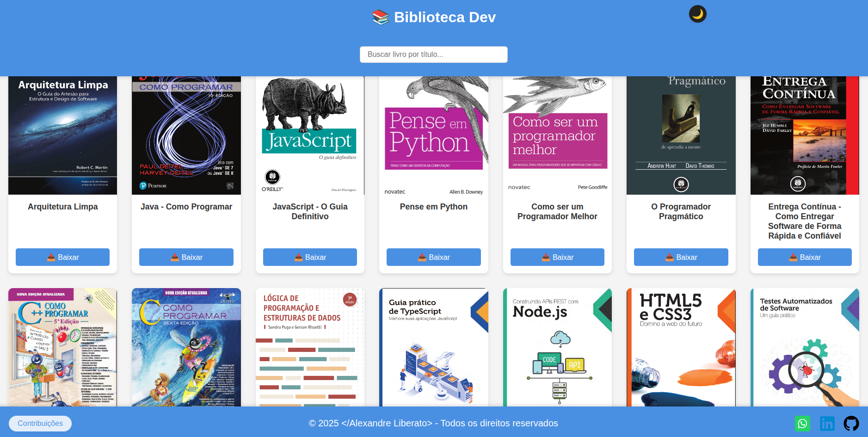Click the search field Buscar livro por título
Image resolution: width=868 pixels, height=437 pixels.
pos(433,54)
